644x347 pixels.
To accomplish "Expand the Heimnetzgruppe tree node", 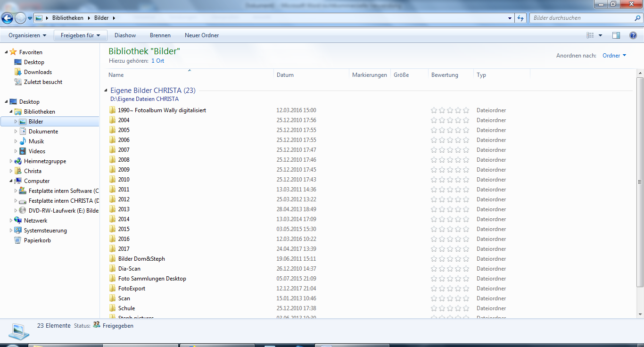I will 11,161.
